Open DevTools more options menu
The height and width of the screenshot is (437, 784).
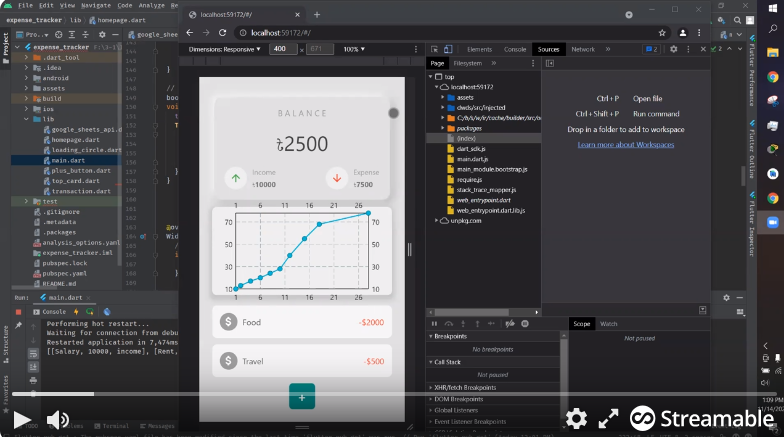click(x=688, y=49)
